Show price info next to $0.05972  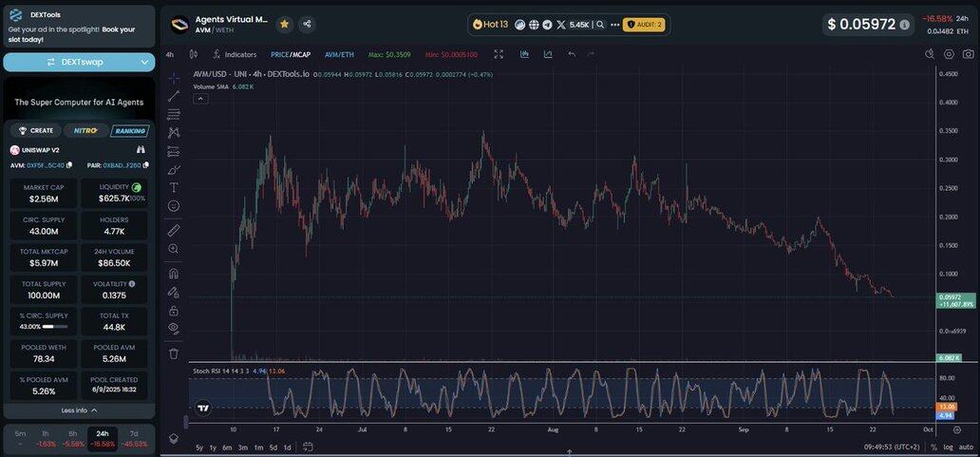(x=904, y=25)
